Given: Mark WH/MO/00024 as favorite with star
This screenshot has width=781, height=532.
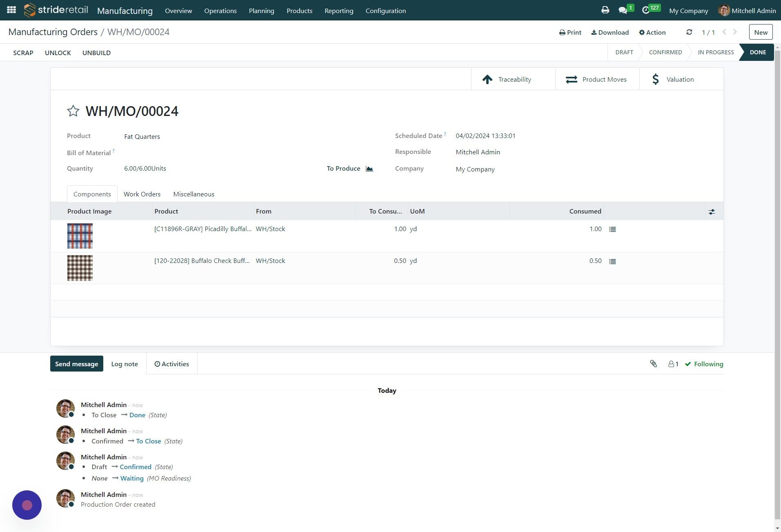Looking at the screenshot, I should 73,111.
